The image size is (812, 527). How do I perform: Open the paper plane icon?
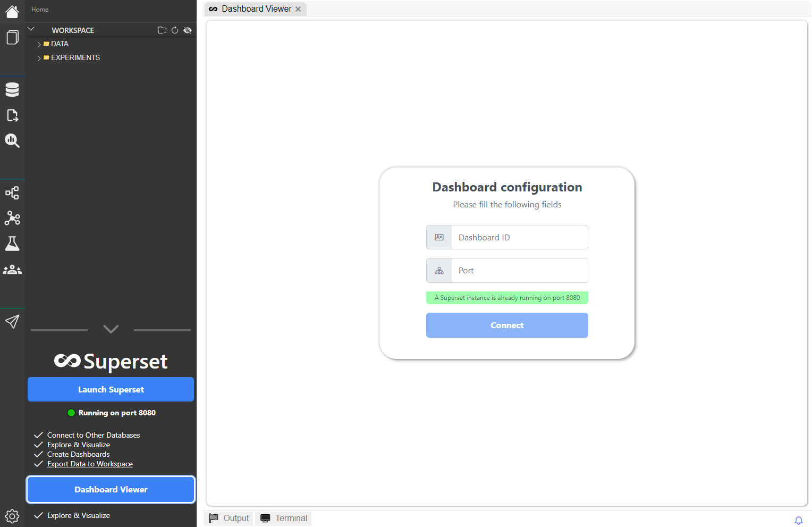[12, 322]
